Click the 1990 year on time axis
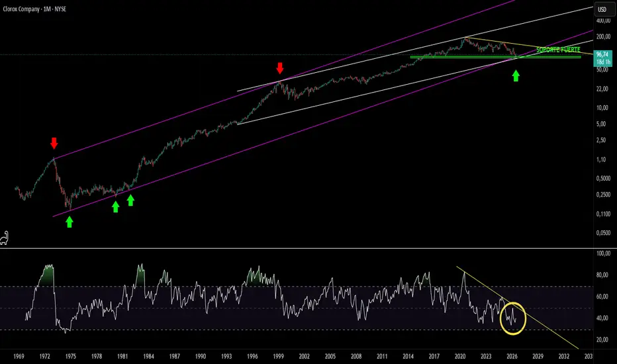This screenshot has width=617, height=364. point(201,357)
